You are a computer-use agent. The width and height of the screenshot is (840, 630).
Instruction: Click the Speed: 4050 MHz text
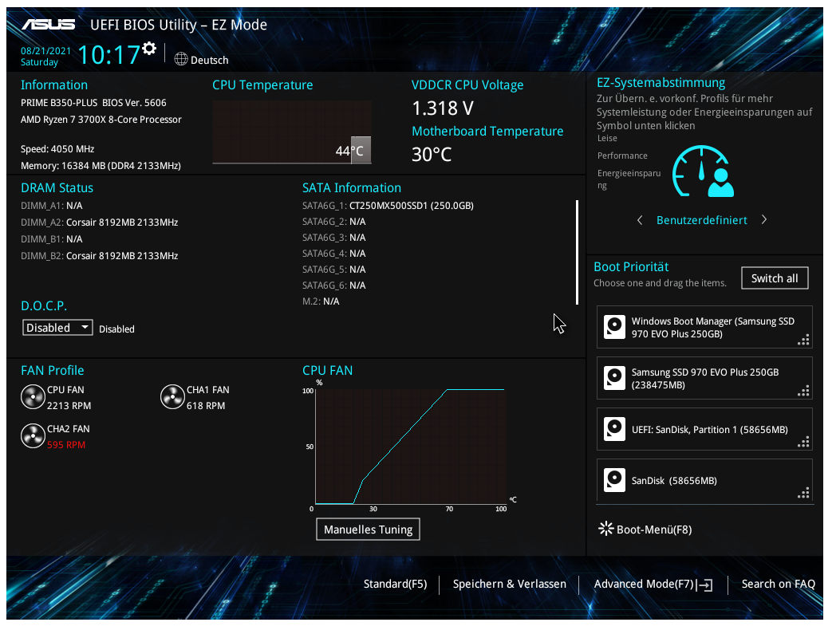click(x=57, y=149)
